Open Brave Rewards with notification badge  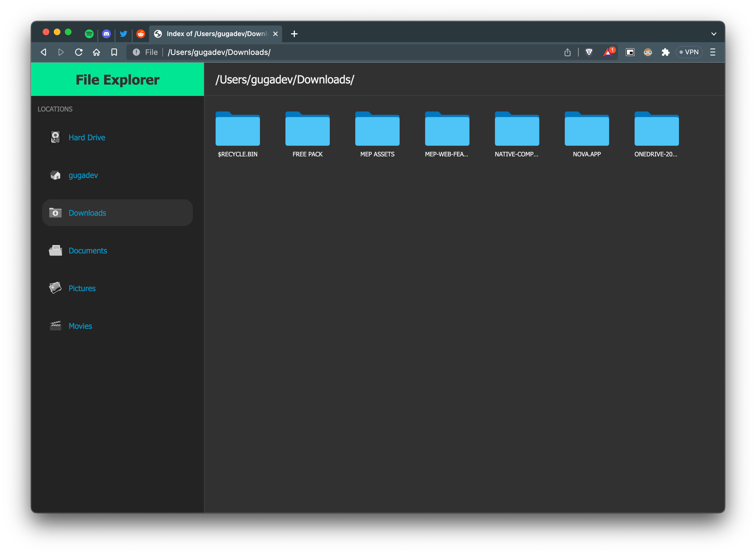point(608,52)
